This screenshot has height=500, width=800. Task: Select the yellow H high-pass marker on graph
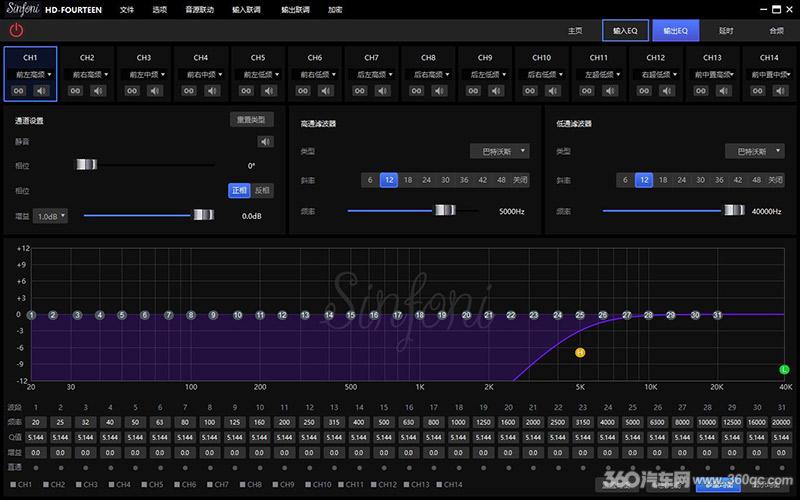580,353
